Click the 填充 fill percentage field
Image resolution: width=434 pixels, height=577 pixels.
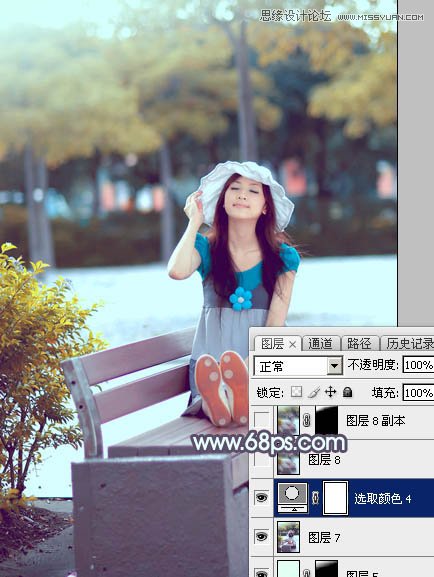(x=418, y=393)
